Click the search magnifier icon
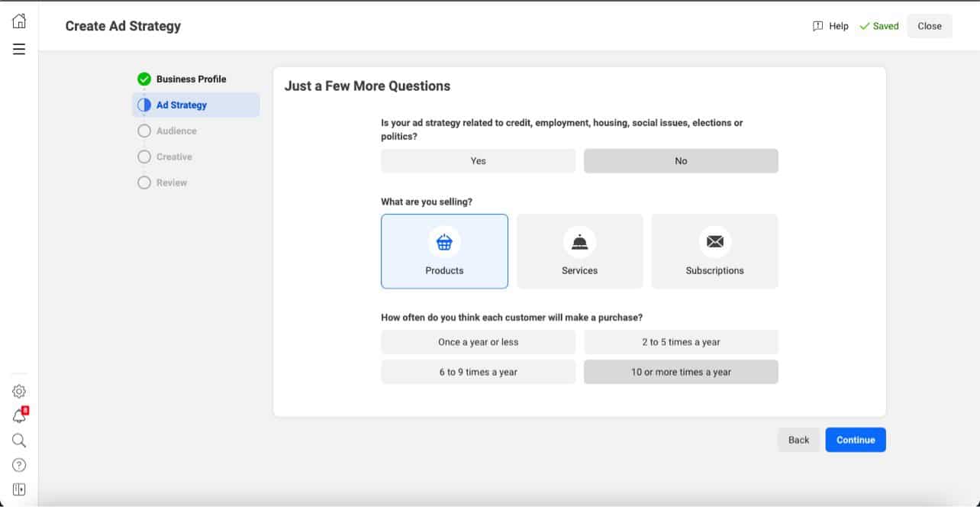This screenshot has width=980, height=507. (x=19, y=441)
